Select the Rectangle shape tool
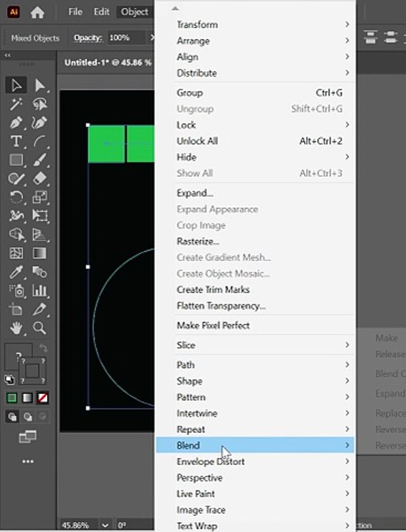Image resolution: width=406 pixels, height=532 pixels. pos(16,160)
